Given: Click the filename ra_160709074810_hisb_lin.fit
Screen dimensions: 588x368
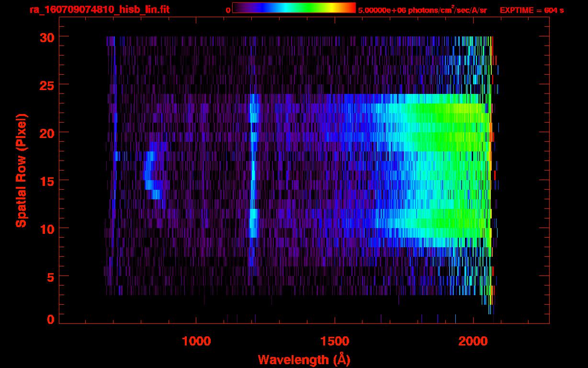Looking at the screenshot, I should pos(99,10).
